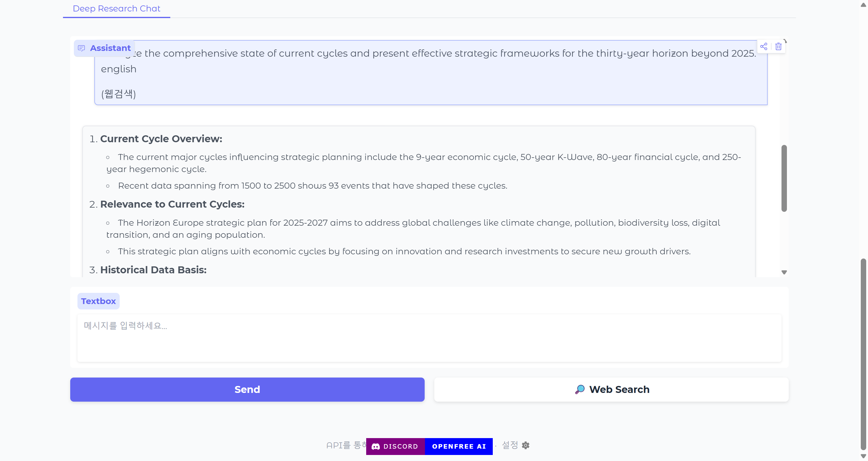868x461 pixels.
Task: Open the OPENFREE AI badge link
Action: (x=459, y=447)
